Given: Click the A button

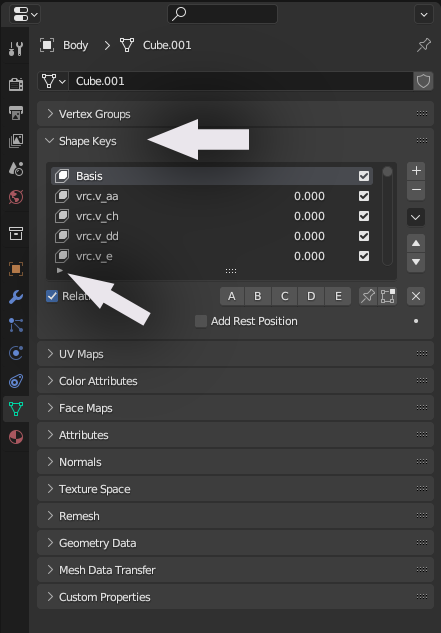Looking at the screenshot, I should coord(232,296).
